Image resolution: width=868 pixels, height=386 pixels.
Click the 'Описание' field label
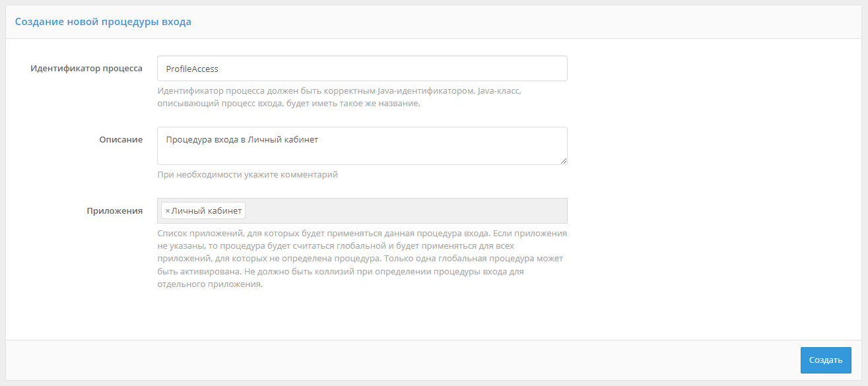pos(121,140)
